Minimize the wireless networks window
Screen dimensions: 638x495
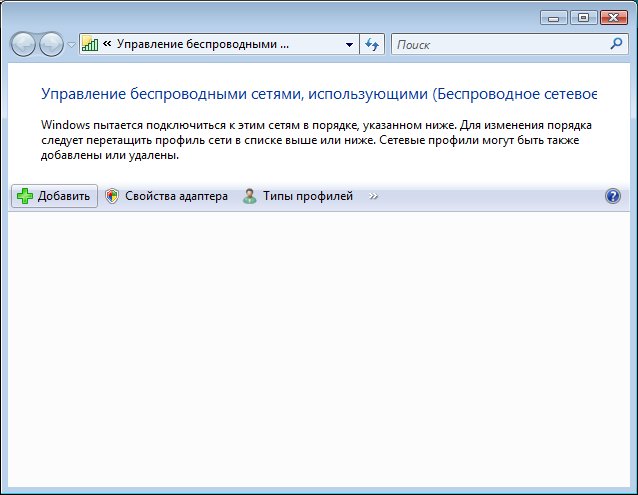[x=555, y=17]
